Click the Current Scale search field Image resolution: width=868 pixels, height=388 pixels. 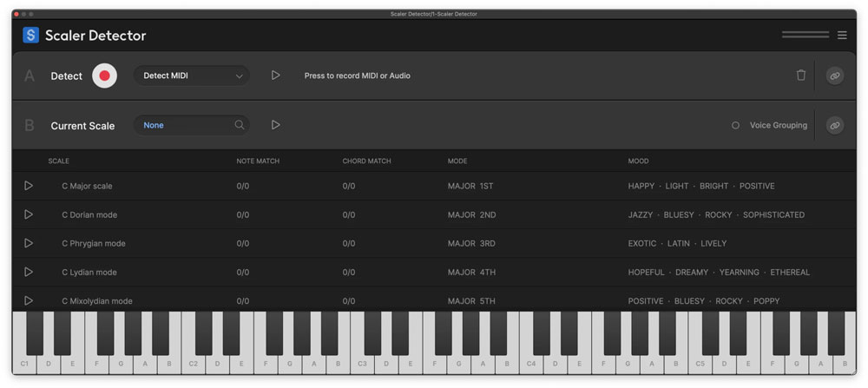click(x=182, y=125)
